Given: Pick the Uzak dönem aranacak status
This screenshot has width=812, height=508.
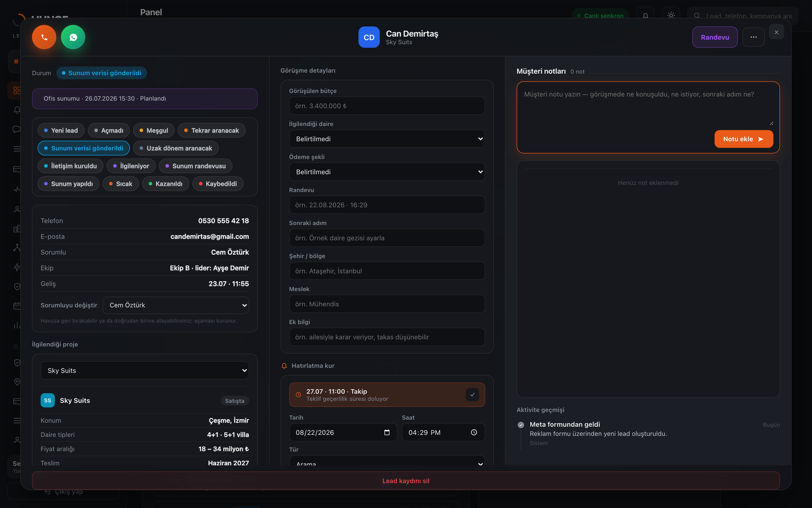Looking at the screenshot, I should click(176, 148).
